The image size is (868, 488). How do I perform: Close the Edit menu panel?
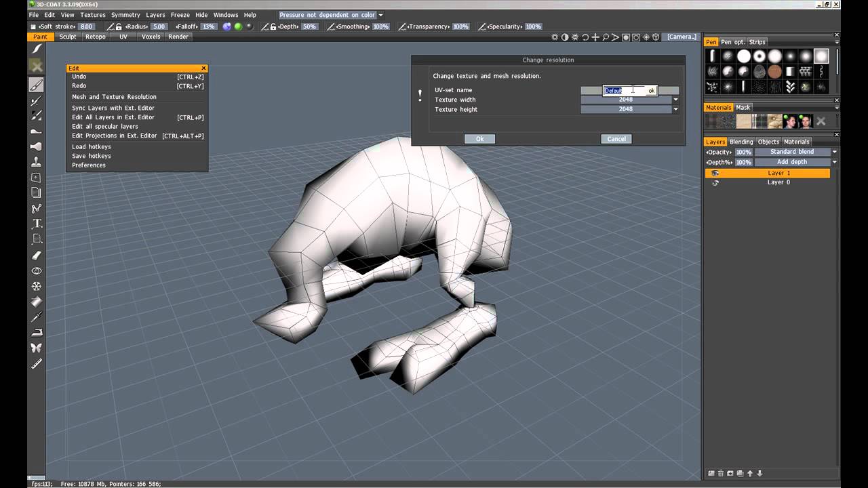(x=203, y=68)
